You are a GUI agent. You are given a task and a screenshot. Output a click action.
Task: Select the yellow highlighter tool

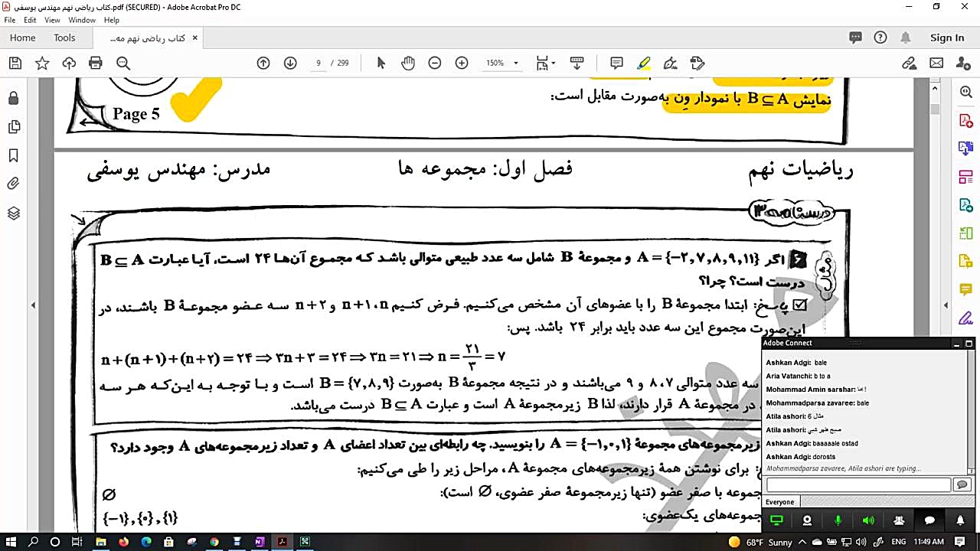point(644,64)
